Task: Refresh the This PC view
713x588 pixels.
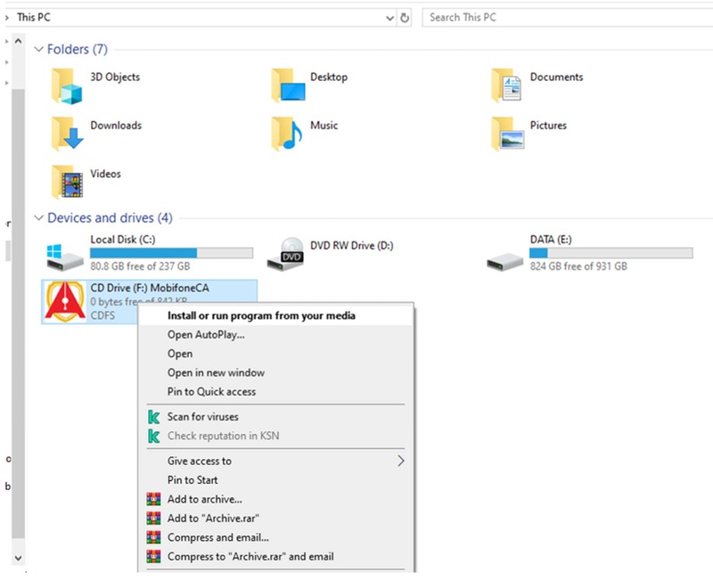Action: tap(405, 18)
